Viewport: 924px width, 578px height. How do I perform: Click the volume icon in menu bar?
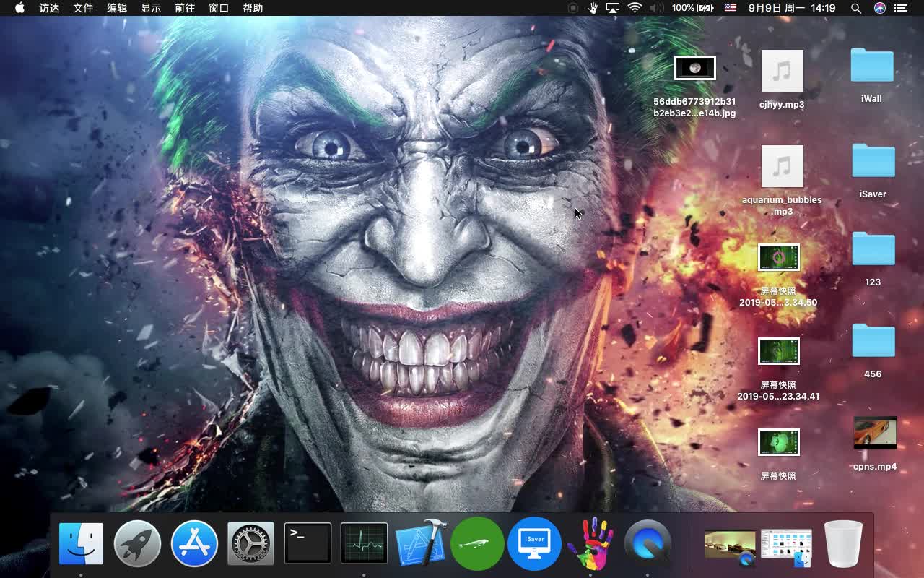click(x=656, y=8)
